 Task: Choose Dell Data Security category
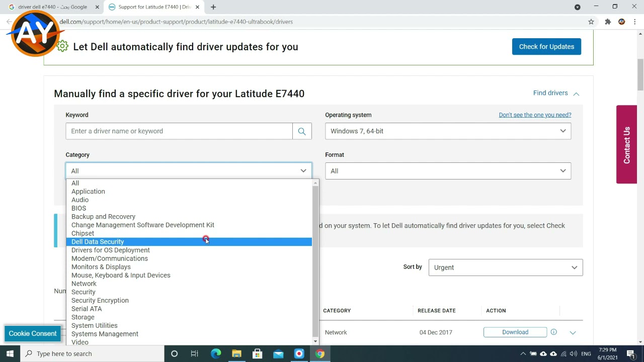[x=189, y=242]
